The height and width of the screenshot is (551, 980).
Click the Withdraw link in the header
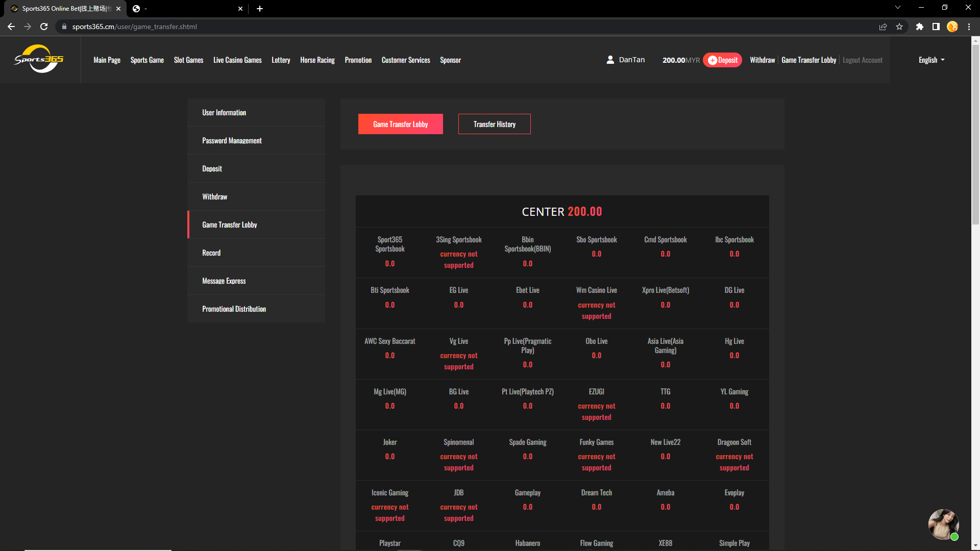point(763,60)
